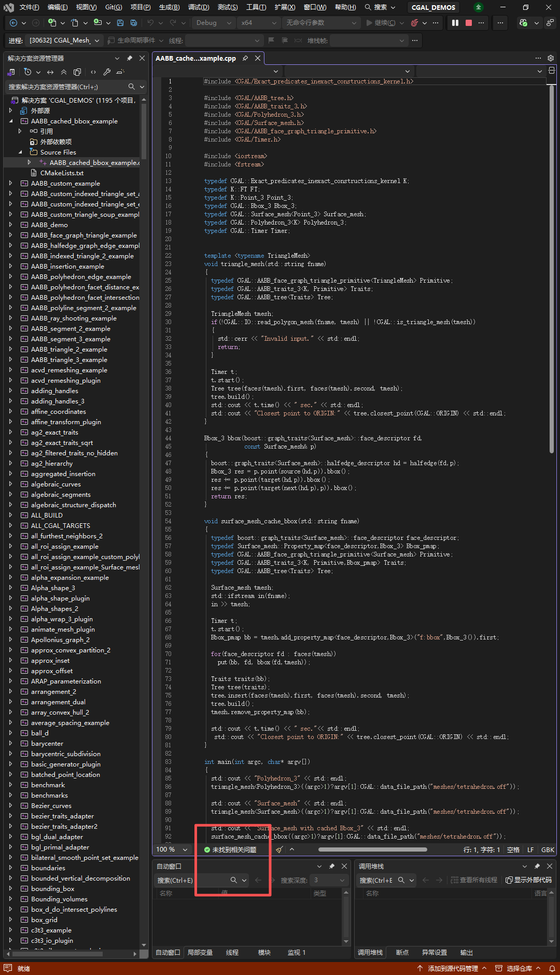This screenshot has width=560, height=975.
Task: Click the code cleanup broom icon
Action: pyautogui.click(x=279, y=849)
